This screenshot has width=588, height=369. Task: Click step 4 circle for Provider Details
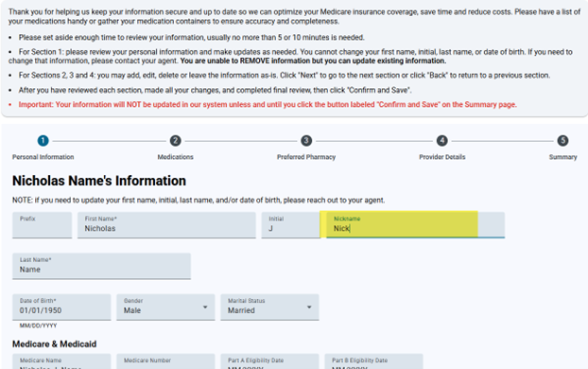(x=441, y=141)
